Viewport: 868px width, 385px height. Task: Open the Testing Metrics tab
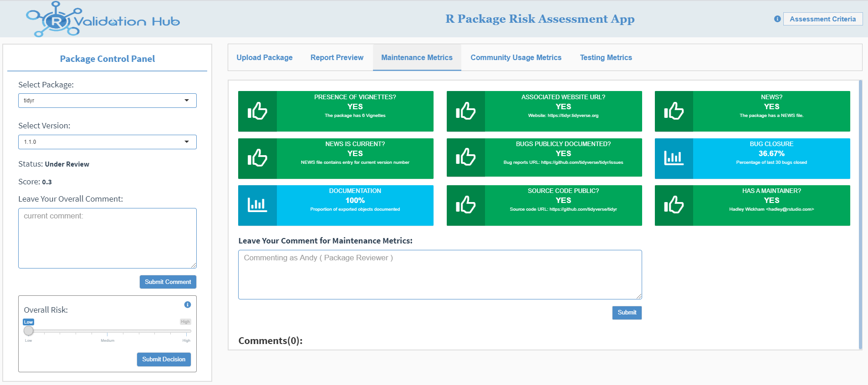click(x=606, y=57)
